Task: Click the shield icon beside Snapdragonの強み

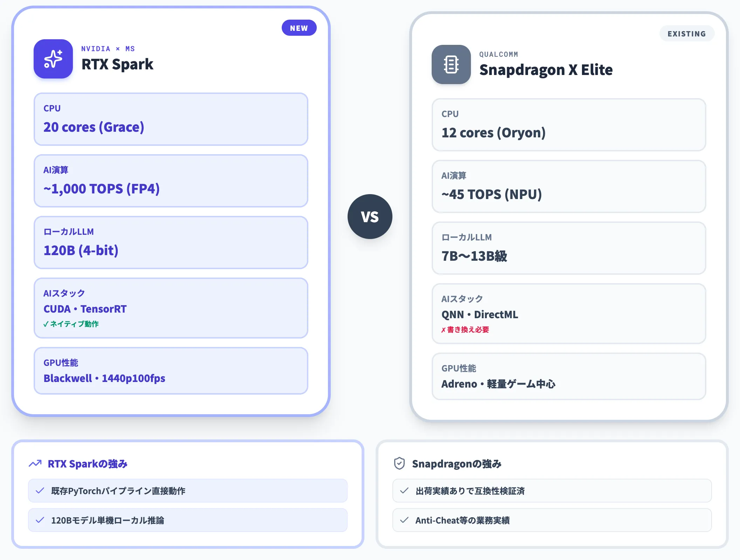Action: pyautogui.click(x=399, y=463)
